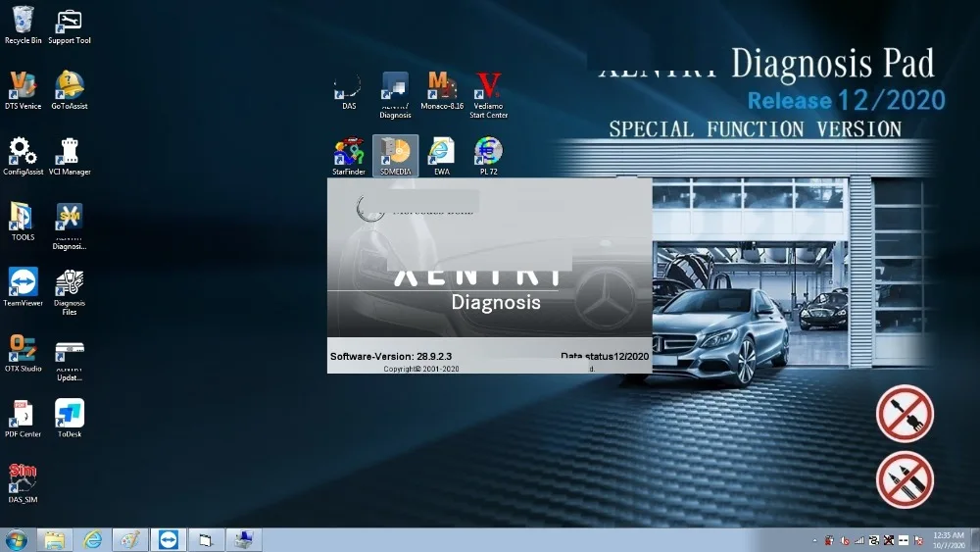980x552 pixels.
Task: Launch Monaco-8.16 from the desktop
Action: (x=442, y=87)
